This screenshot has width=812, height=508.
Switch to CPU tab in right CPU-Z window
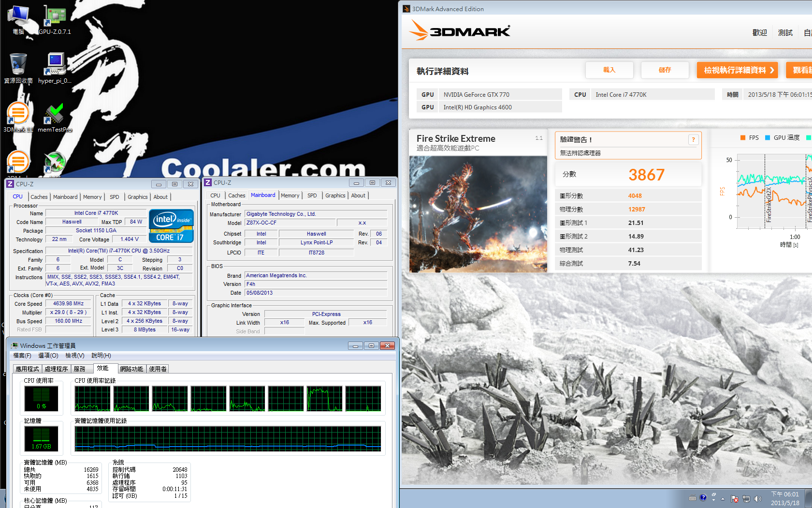(216, 195)
